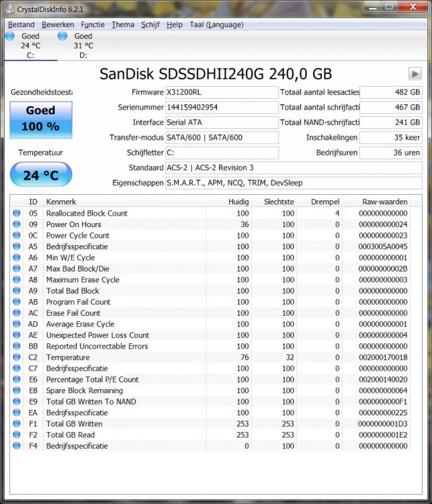This screenshot has height=504, width=432.
Task: Open the Taal (Language) menu
Action: [216, 25]
